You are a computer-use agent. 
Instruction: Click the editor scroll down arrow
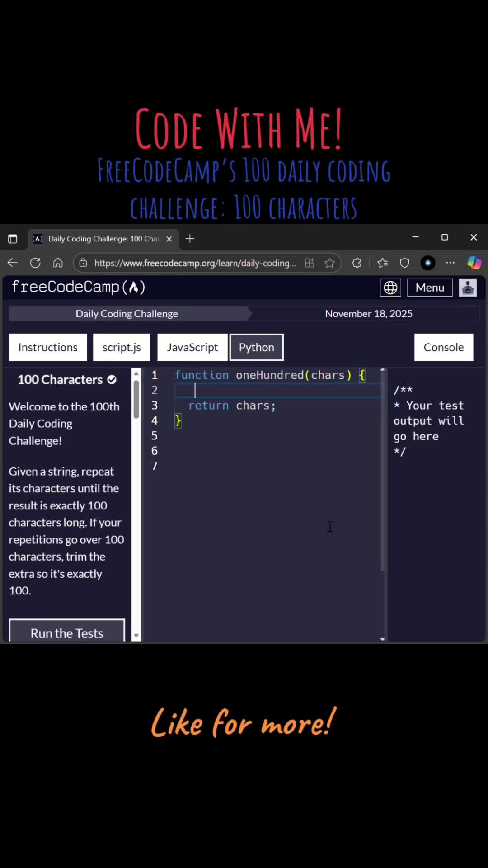pyautogui.click(x=383, y=639)
